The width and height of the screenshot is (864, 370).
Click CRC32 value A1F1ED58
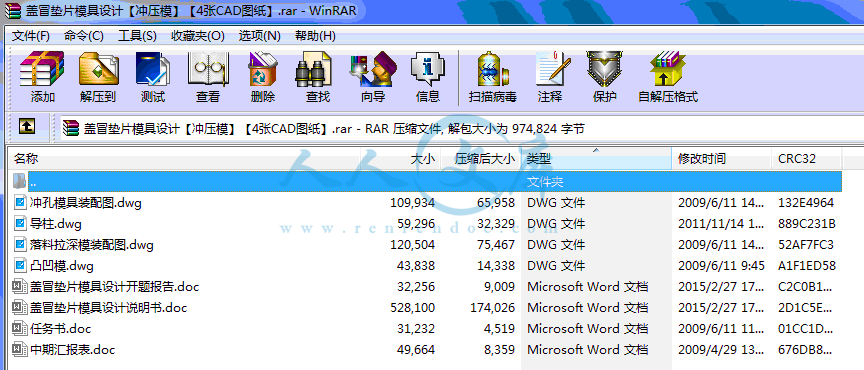tap(807, 266)
